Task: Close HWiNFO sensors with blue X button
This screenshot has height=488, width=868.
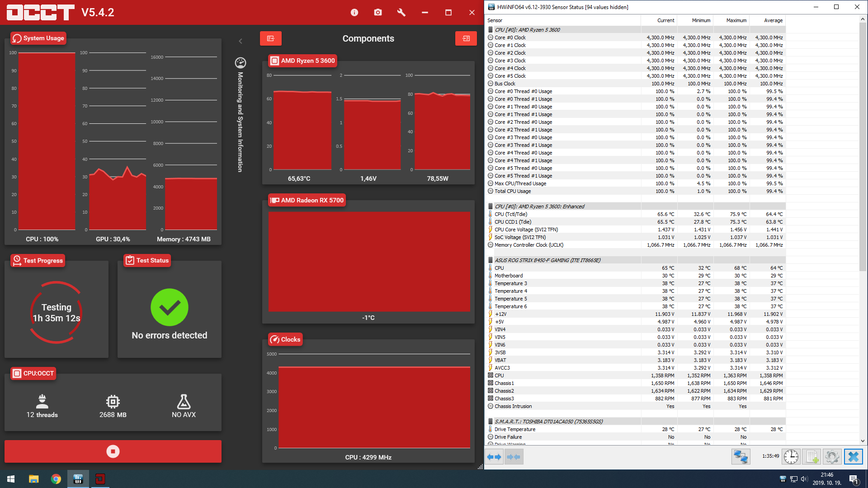Action: coord(854,457)
